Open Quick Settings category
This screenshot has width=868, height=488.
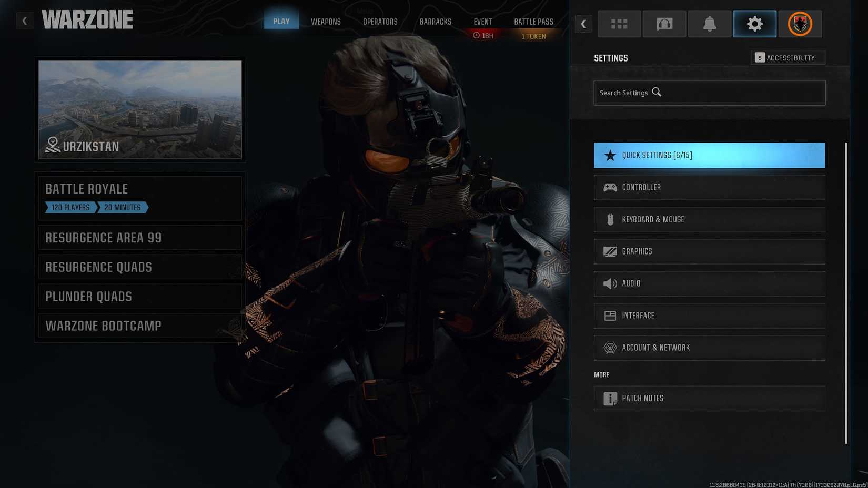tap(709, 155)
